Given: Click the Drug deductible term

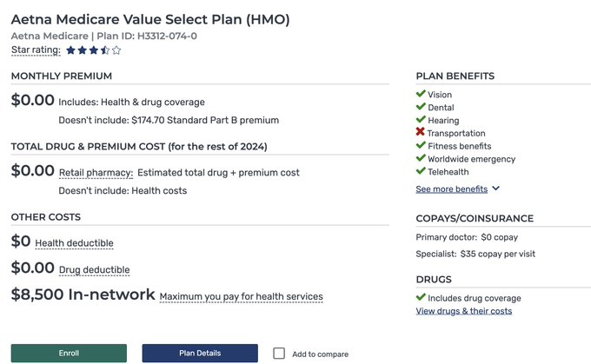Looking at the screenshot, I should pyautogui.click(x=94, y=270).
